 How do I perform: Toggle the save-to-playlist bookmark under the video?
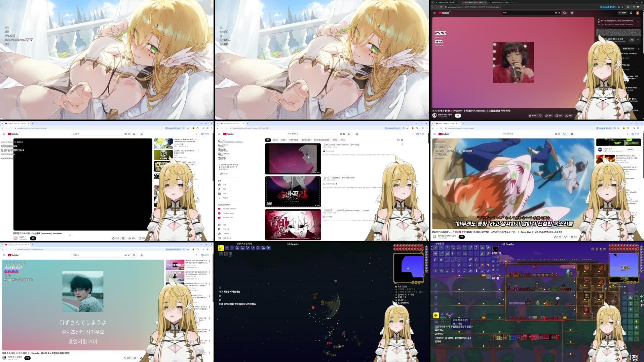[557, 116]
